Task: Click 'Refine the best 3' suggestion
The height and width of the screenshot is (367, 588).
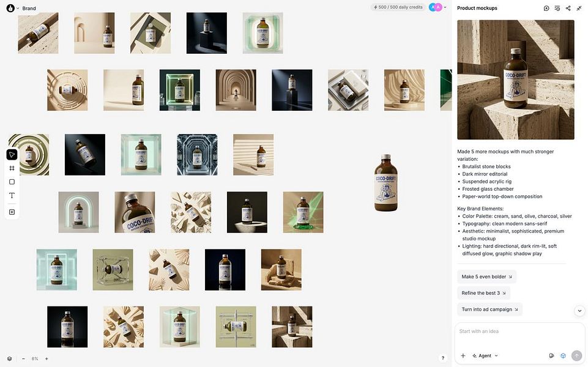Action: [483, 293]
